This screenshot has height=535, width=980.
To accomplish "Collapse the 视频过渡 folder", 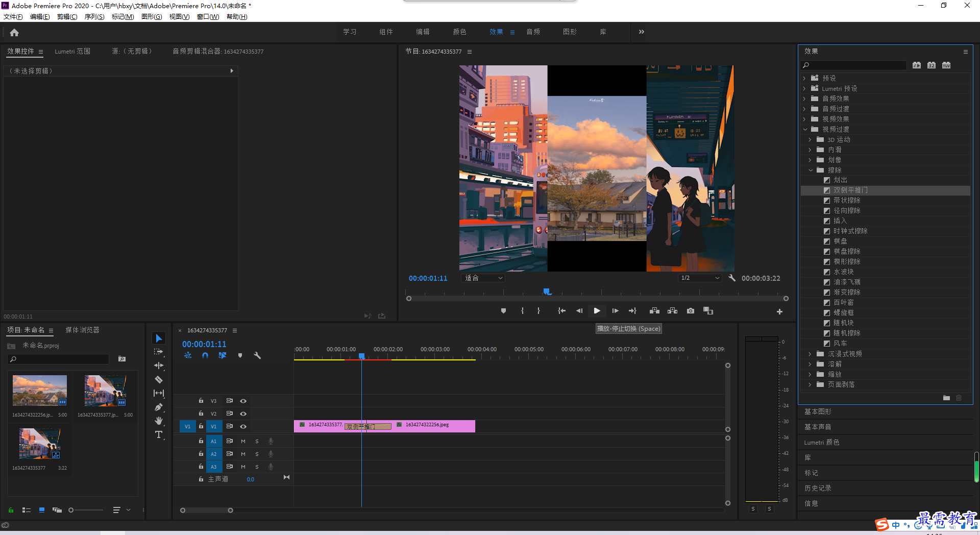I will [x=805, y=129].
